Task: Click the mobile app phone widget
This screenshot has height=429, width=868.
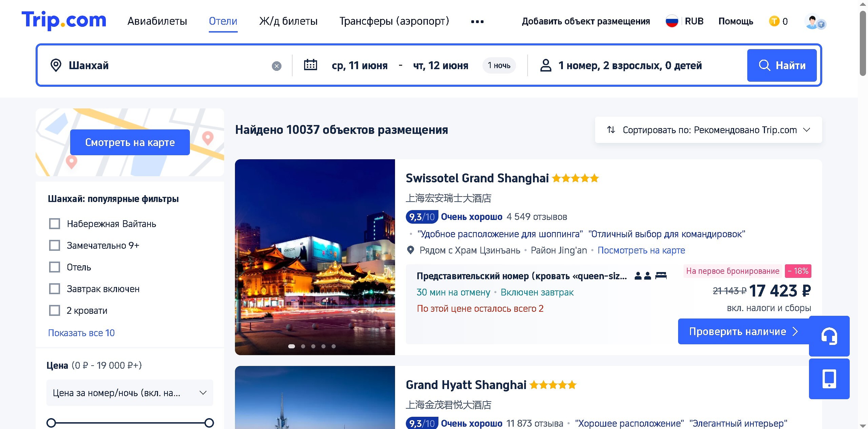Action: pyautogui.click(x=829, y=379)
